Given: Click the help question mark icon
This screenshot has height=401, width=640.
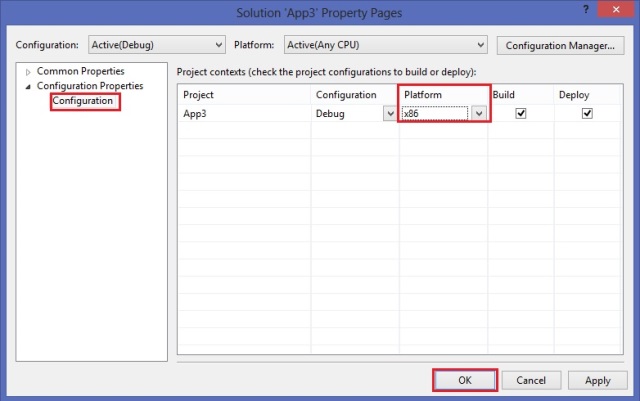Looking at the screenshot, I should point(586,9).
